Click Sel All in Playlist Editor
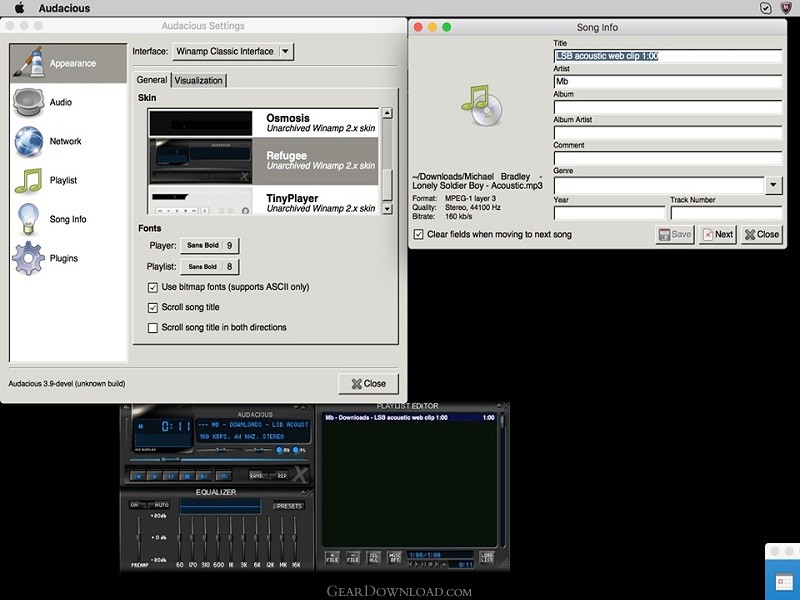The width and height of the screenshot is (800, 600). [x=374, y=558]
